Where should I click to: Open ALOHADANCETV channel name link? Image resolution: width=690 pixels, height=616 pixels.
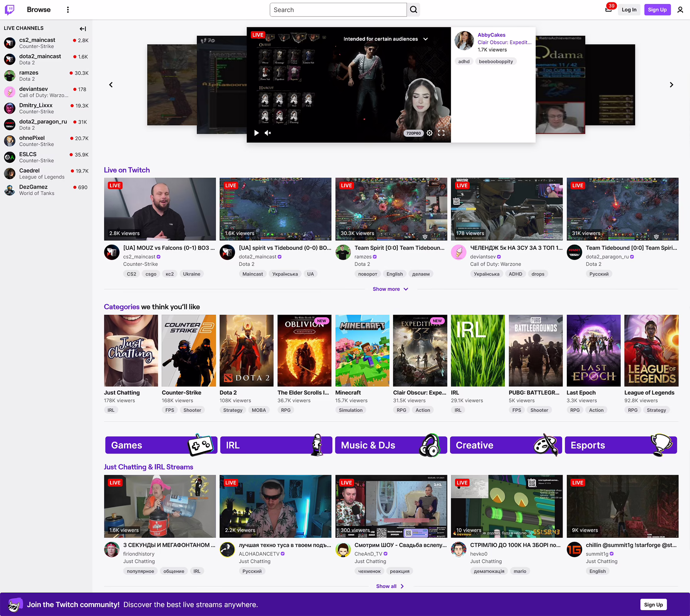(259, 554)
